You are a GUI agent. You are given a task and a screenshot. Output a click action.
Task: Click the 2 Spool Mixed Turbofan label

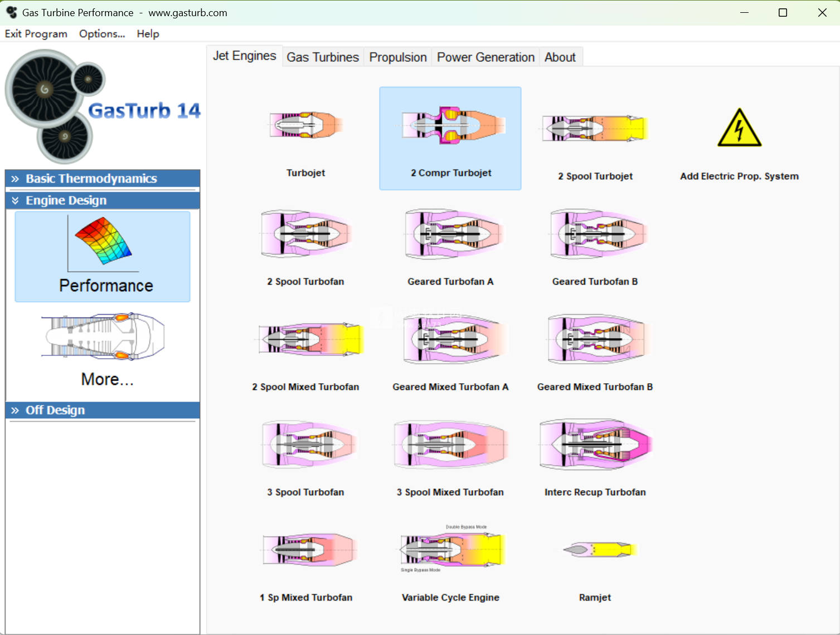tap(305, 387)
